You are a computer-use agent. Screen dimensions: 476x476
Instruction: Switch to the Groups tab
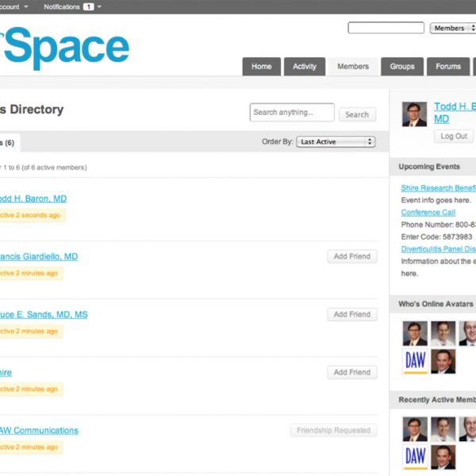[402, 67]
